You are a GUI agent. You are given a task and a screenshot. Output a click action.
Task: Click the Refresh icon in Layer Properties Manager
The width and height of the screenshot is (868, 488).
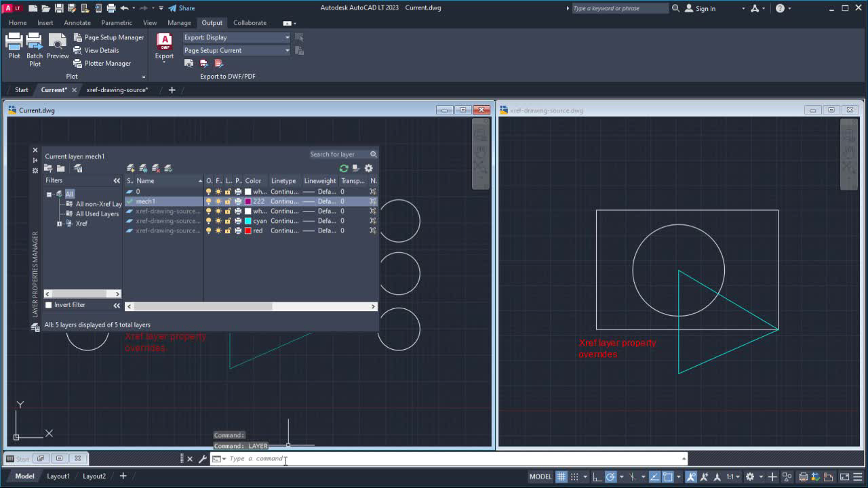(343, 168)
